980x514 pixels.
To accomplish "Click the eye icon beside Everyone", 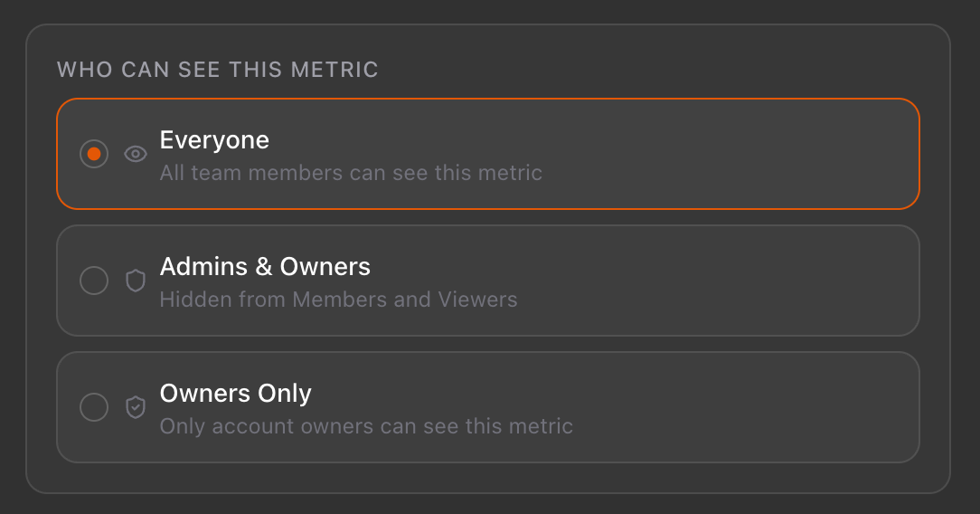I will (136, 154).
